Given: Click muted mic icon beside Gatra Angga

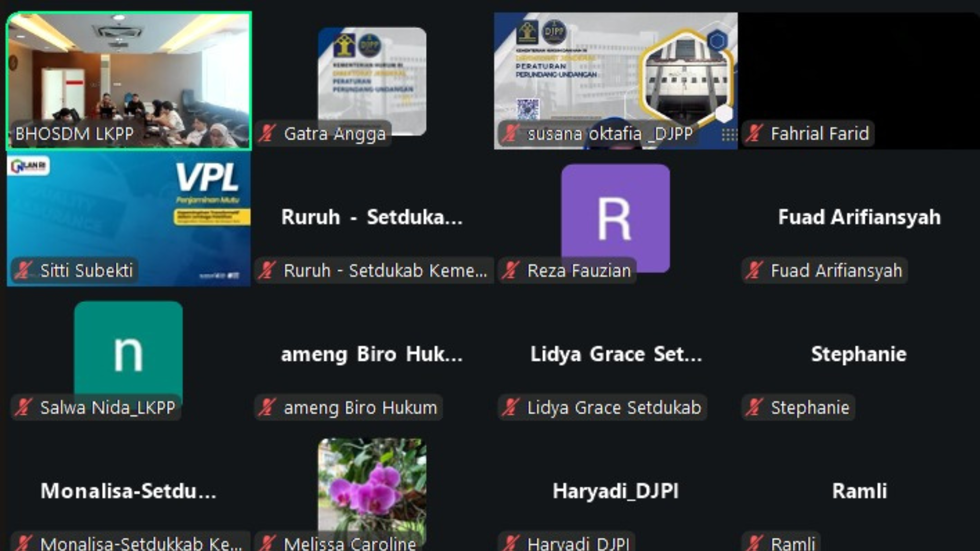Looking at the screenshot, I should click(x=267, y=134).
